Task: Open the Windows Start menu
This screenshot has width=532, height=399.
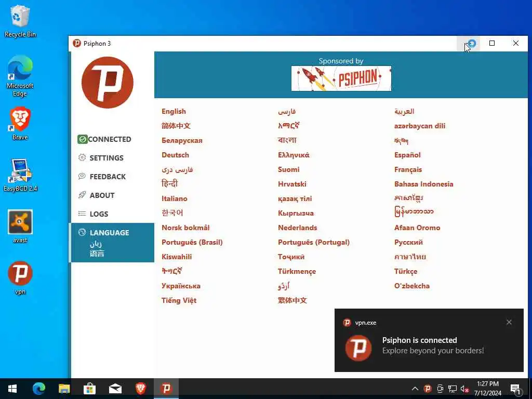Action: tap(12, 389)
